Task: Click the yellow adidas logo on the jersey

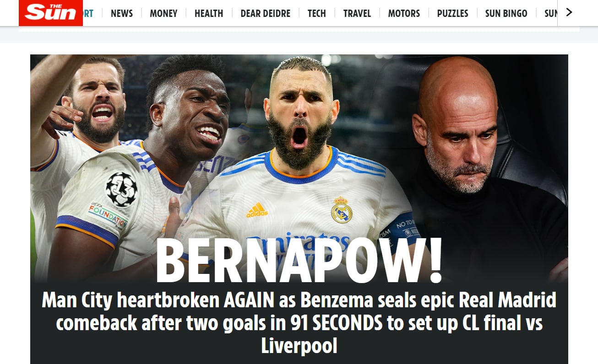Action: (x=257, y=210)
